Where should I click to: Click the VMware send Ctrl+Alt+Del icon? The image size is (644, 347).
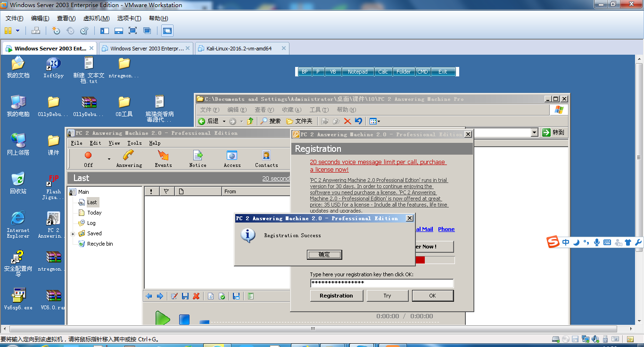tap(36, 31)
